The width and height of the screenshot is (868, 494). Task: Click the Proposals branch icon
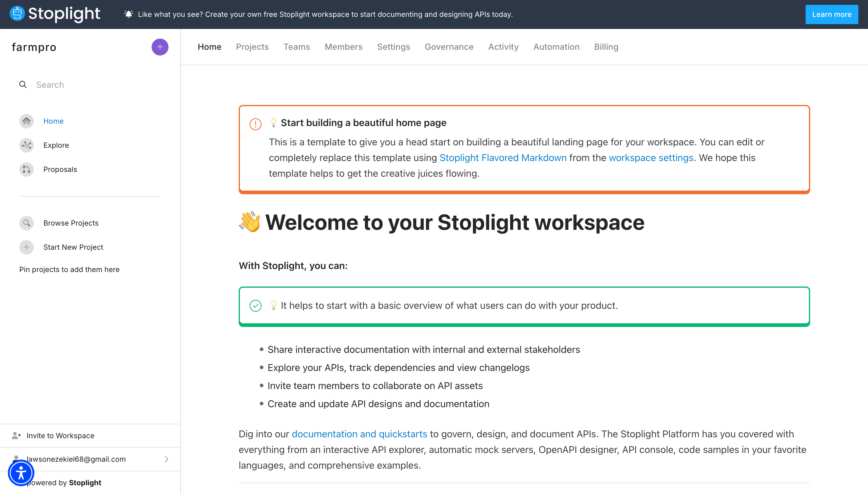point(27,169)
